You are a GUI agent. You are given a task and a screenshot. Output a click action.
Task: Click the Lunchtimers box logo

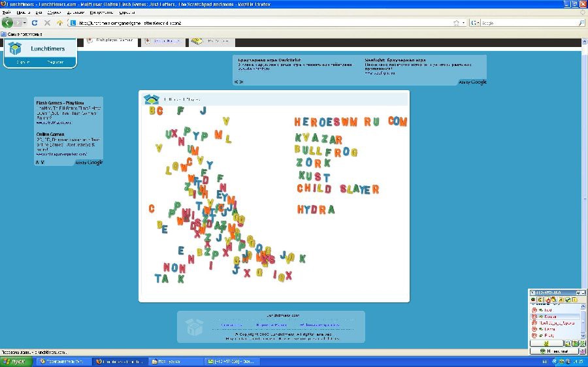[15, 48]
